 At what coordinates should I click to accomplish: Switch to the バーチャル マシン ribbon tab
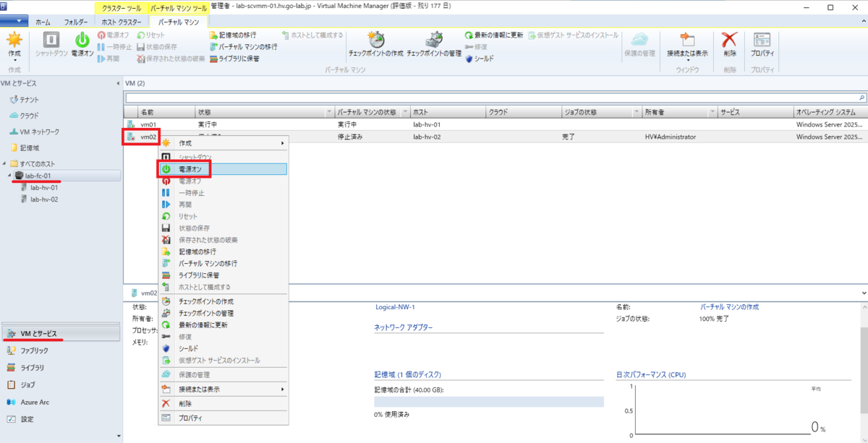point(179,22)
